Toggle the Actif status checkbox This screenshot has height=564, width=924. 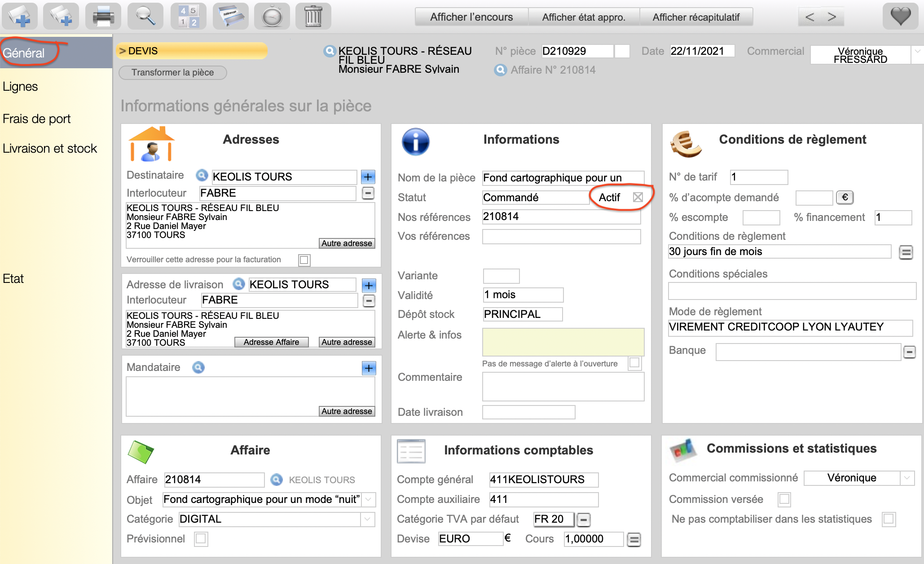[638, 197]
